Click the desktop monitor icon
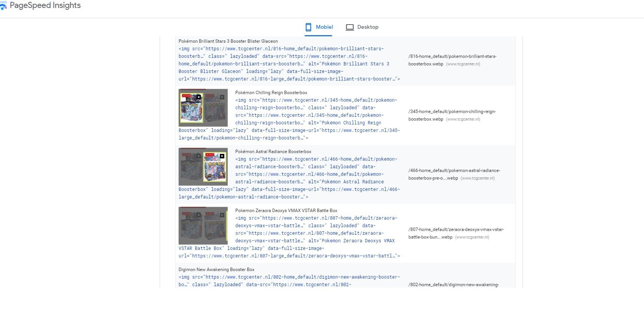Screen dimensions: 644x327 [350, 27]
